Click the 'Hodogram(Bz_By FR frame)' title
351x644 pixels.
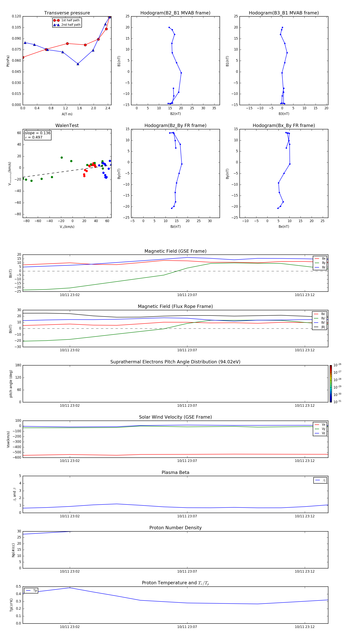point(175,125)
